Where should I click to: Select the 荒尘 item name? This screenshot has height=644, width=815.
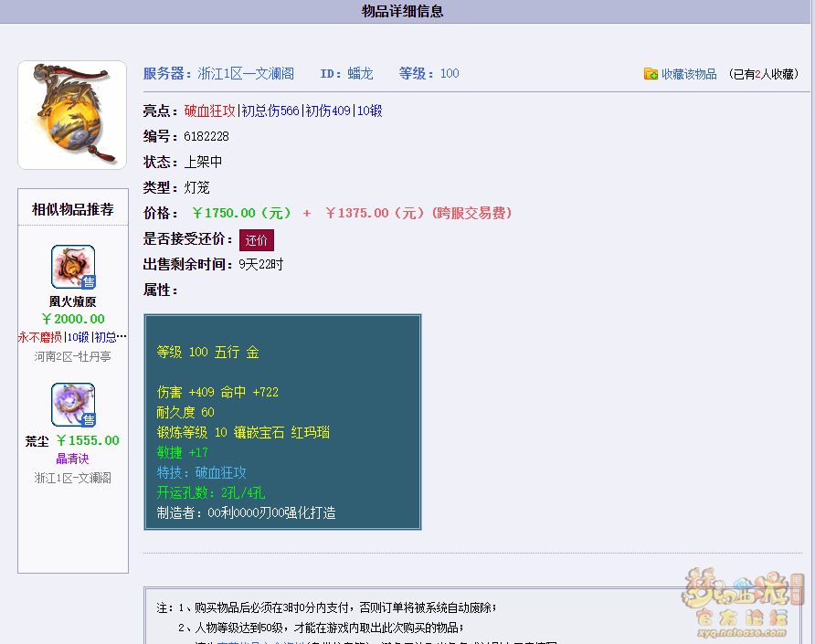[37, 441]
